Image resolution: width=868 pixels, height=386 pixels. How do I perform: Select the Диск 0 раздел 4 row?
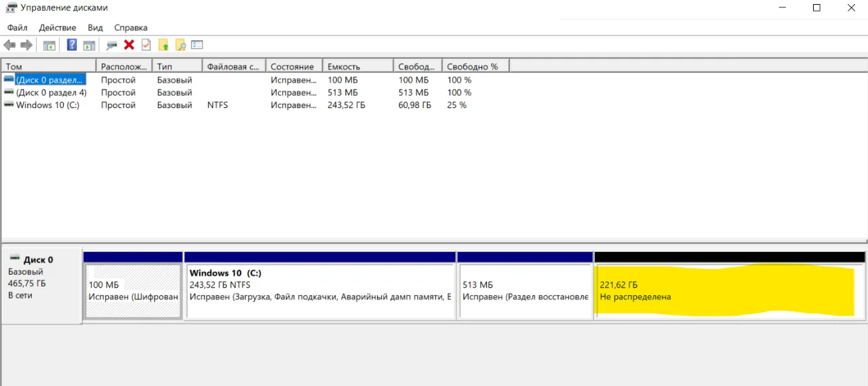coord(51,92)
